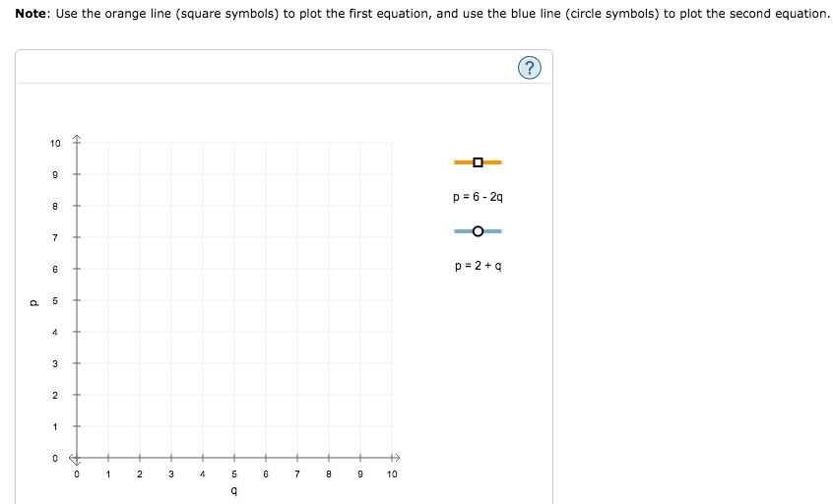The image size is (833, 504).
Task: Click the upward arrow atop the p axis
Action: click(x=77, y=139)
